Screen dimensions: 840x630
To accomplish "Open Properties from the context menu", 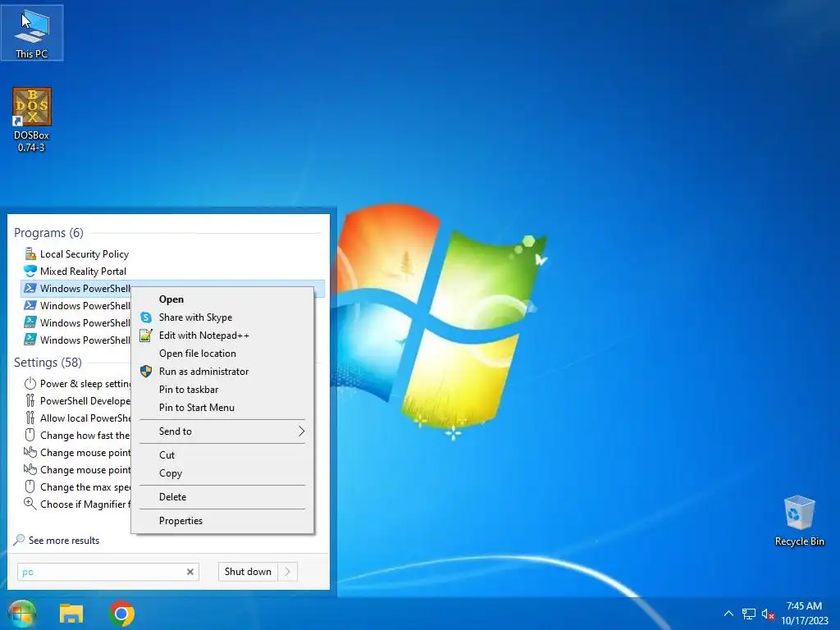I will pos(223,521).
